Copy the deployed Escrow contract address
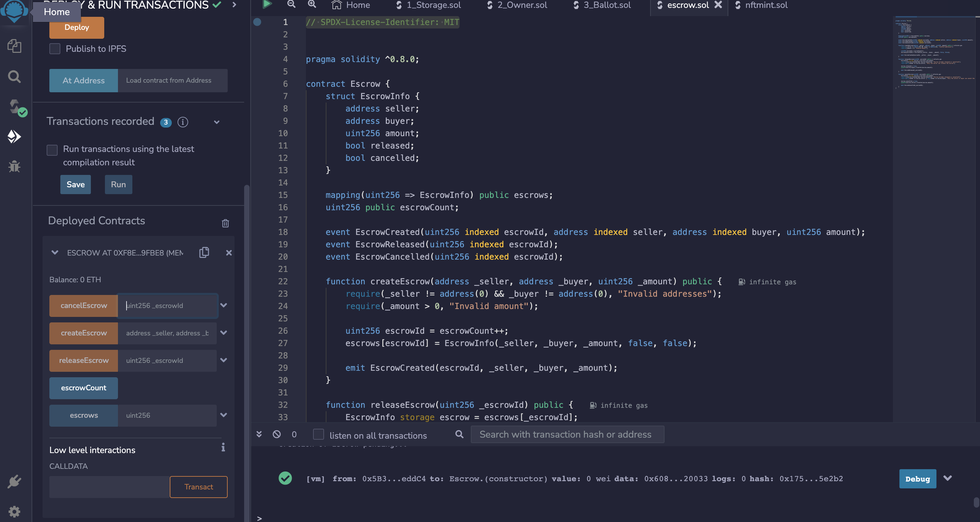Image resolution: width=980 pixels, height=522 pixels. click(x=204, y=253)
